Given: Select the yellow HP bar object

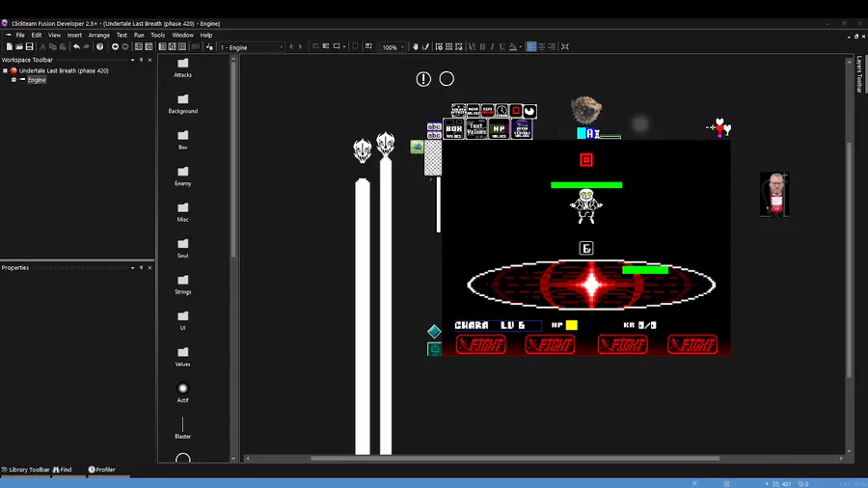Looking at the screenshot, I should 571,325.
